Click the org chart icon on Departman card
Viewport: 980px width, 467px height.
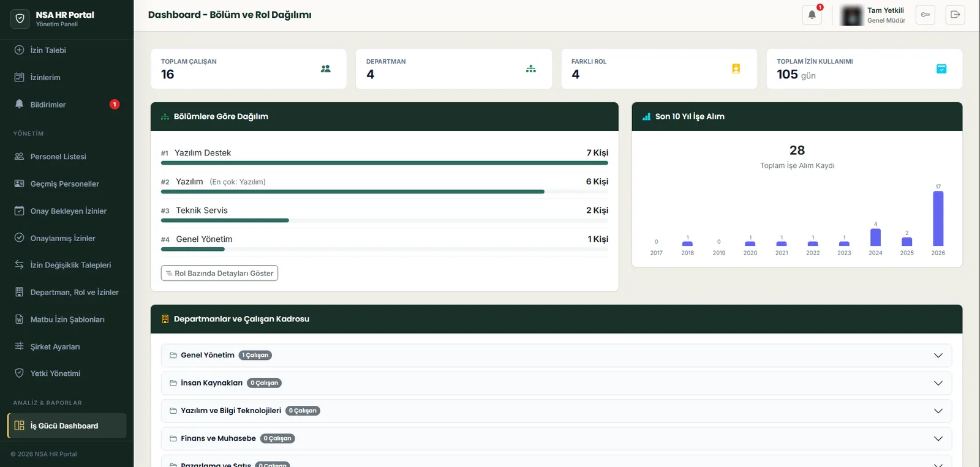(x=531, y=69)
